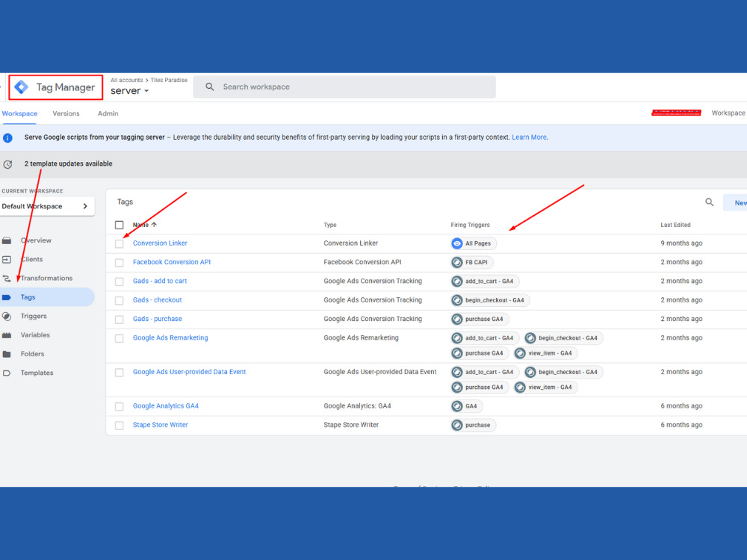Check the Google Analytics GA4 checkbox
Image resolution: width=747 pixels, height=560 pixels.
(119, 407)
